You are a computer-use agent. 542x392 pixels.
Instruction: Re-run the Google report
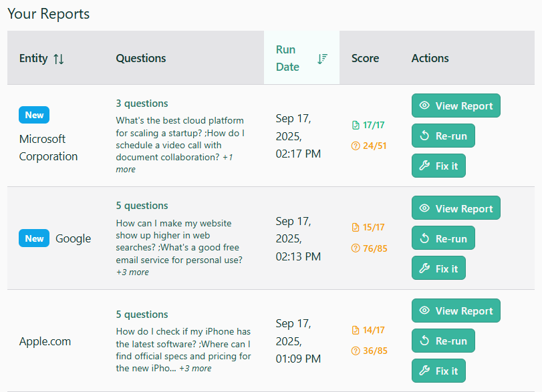(443, 238)
